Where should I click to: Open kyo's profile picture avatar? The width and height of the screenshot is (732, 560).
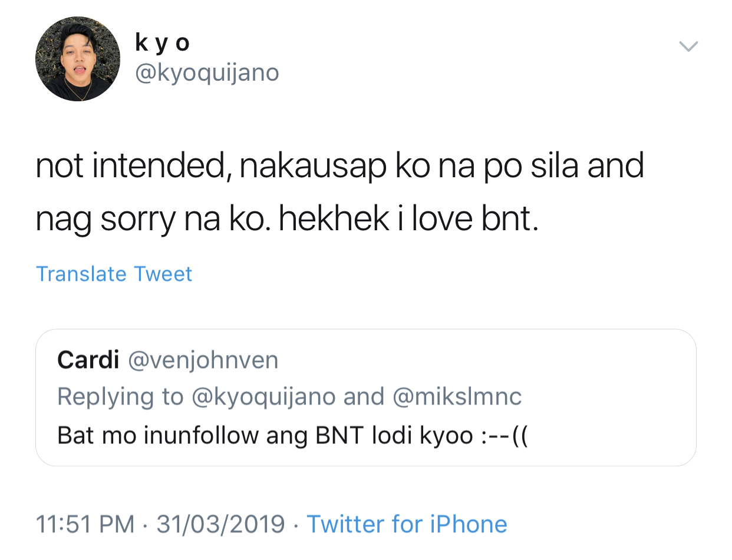click(78, 59)
